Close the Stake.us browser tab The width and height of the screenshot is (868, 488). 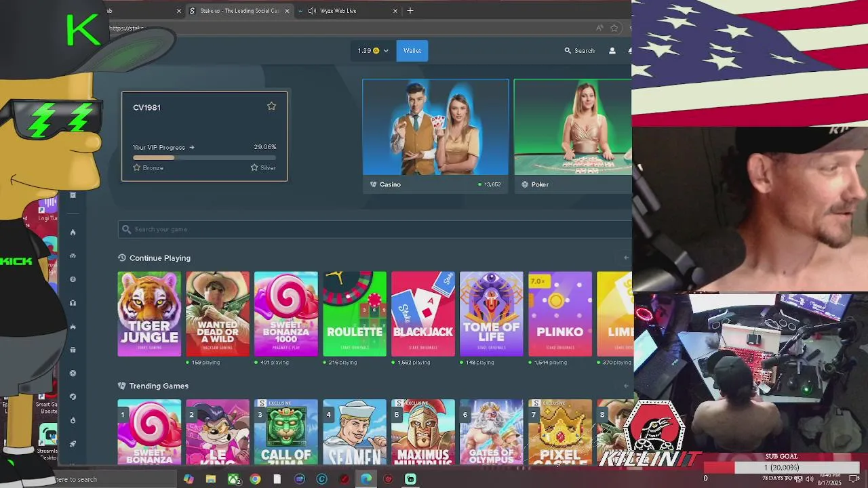click(287, 11)
